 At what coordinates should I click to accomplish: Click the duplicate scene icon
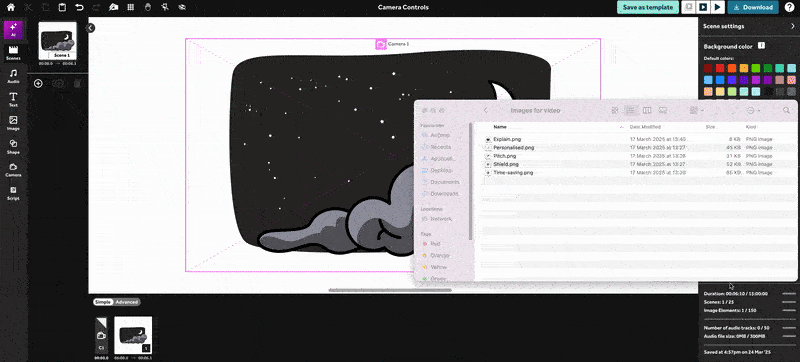(x=58, y=83)
